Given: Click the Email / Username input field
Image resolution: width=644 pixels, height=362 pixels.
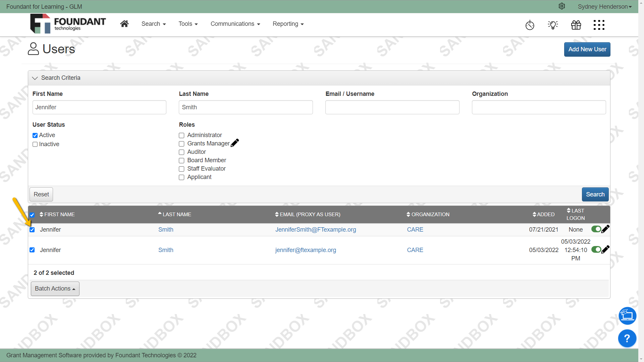Looking at the screenshot, I should coord(392,107).
